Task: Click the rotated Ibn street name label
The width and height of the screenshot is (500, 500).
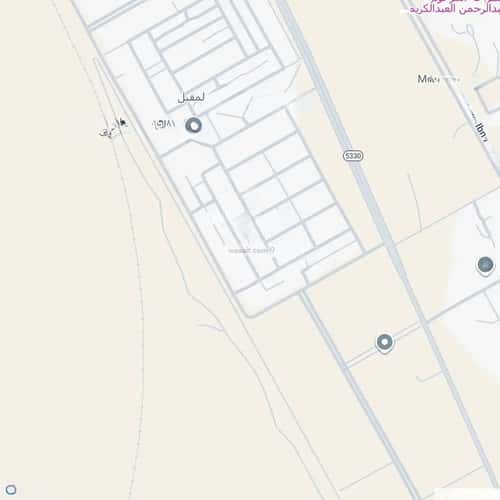Action: pos(482,133)
